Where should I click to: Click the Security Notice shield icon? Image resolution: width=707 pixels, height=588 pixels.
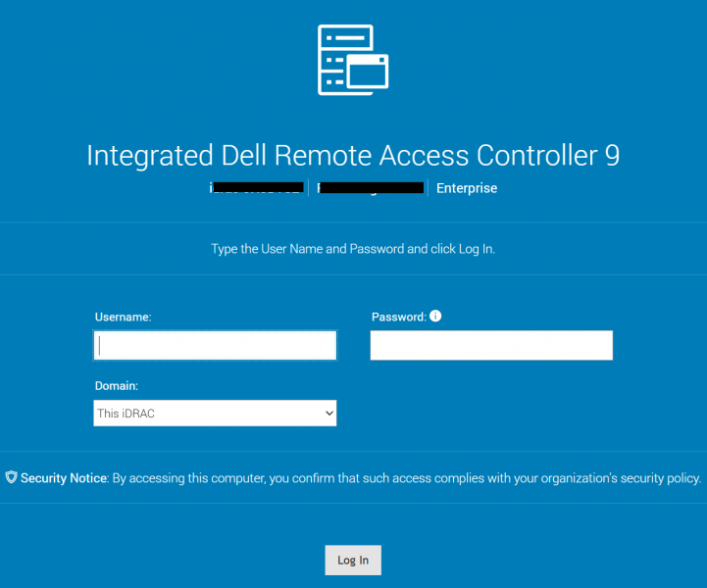[11, 477]
